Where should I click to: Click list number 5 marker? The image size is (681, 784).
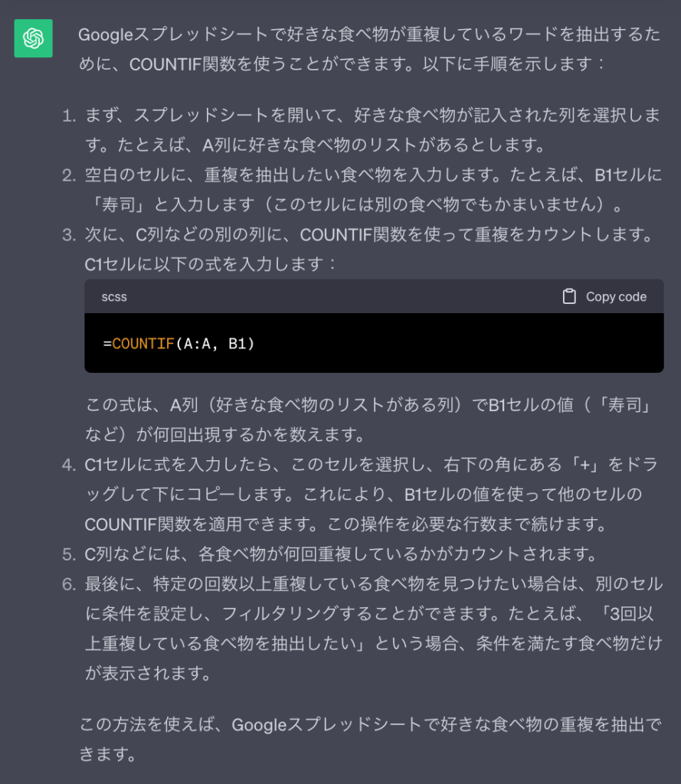pos(68,554)
